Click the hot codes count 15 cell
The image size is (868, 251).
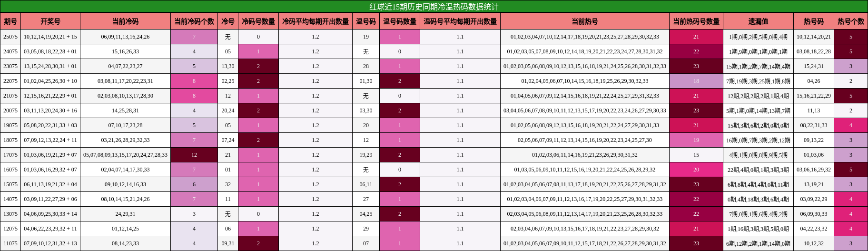click(x=696, y=155)
